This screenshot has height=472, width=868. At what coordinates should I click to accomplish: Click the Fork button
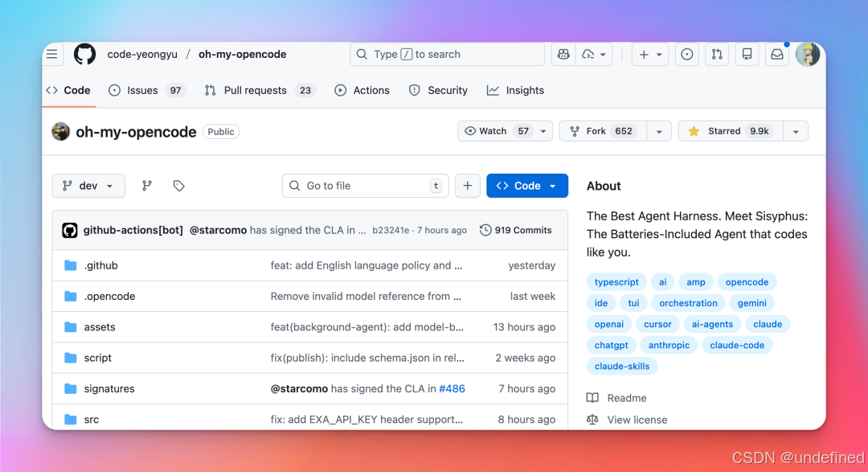click(604, 131)
